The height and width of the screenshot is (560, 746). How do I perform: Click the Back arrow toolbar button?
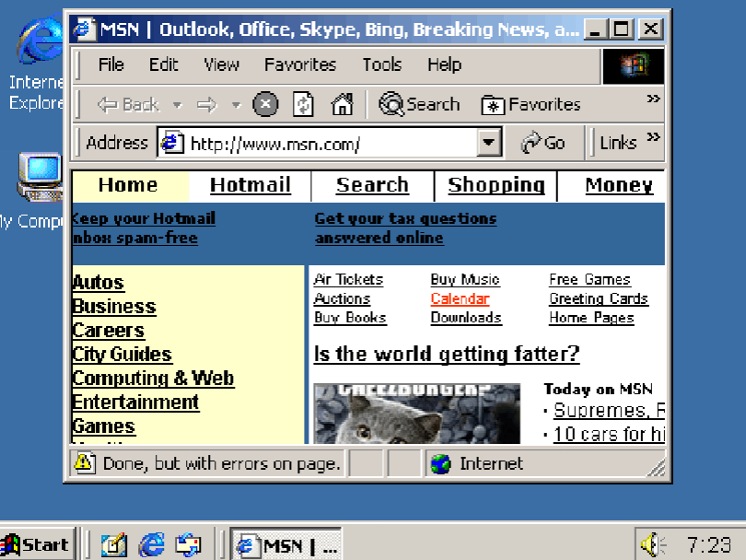127,104
